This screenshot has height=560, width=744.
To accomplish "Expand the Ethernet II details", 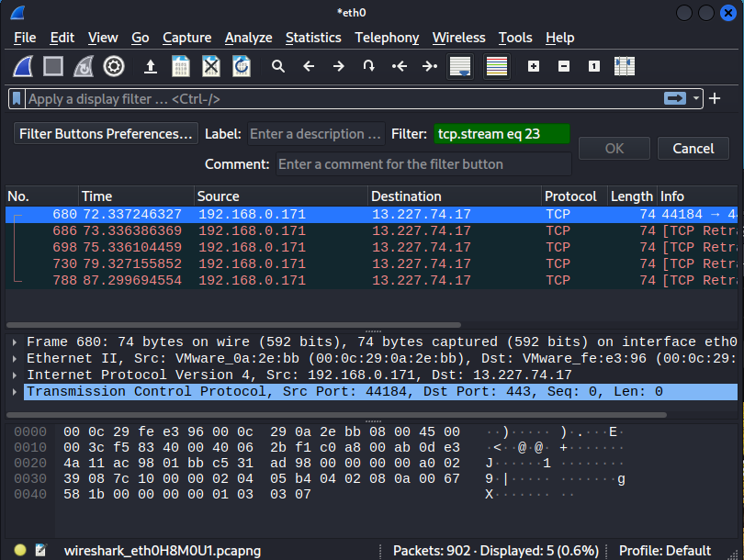I will [15, 359].
